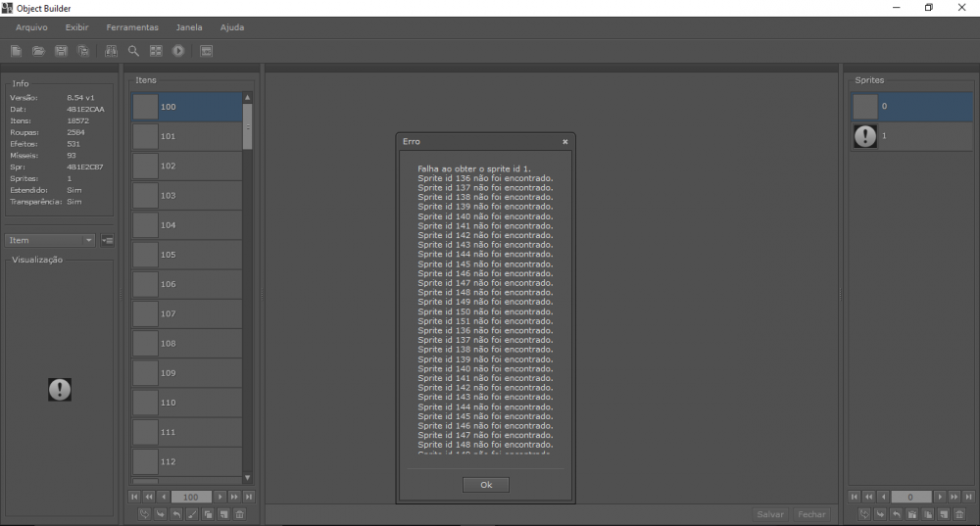Open the Item category dropdown
Viewport: 980px width, 526px height.
(50, 241)
